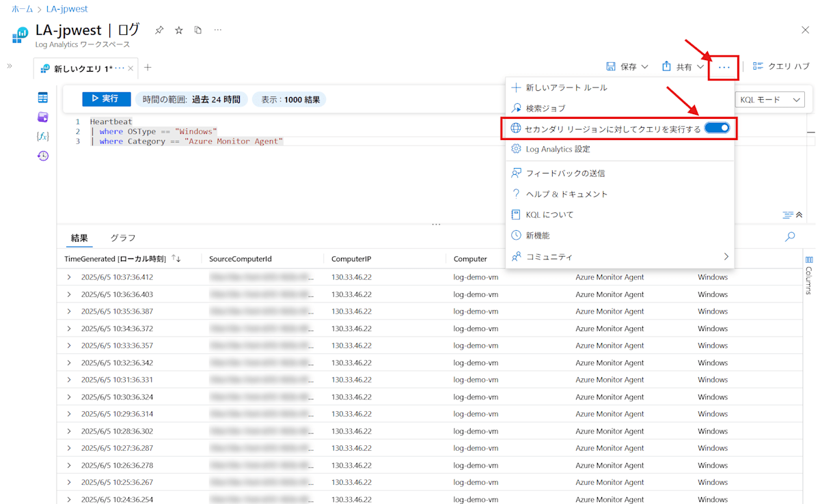
Task: Expand the collapsed left navigation chevrons
Action: click(x=10, y=66)
